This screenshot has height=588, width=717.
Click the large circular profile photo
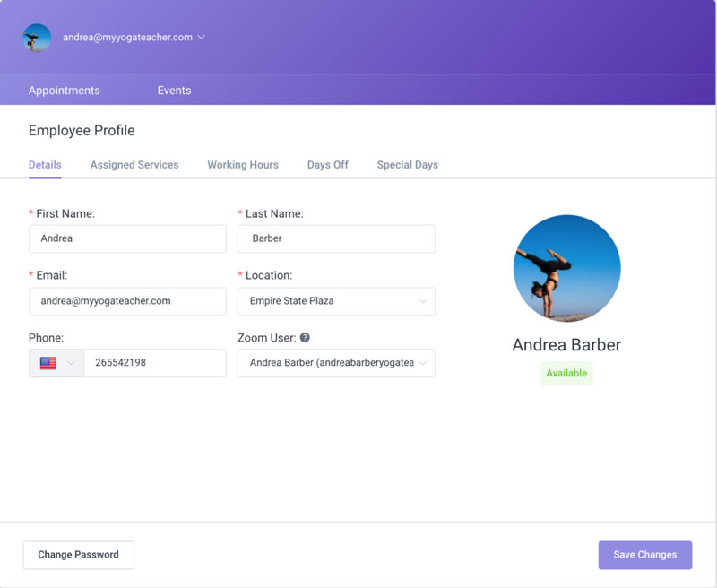(567, 268)
